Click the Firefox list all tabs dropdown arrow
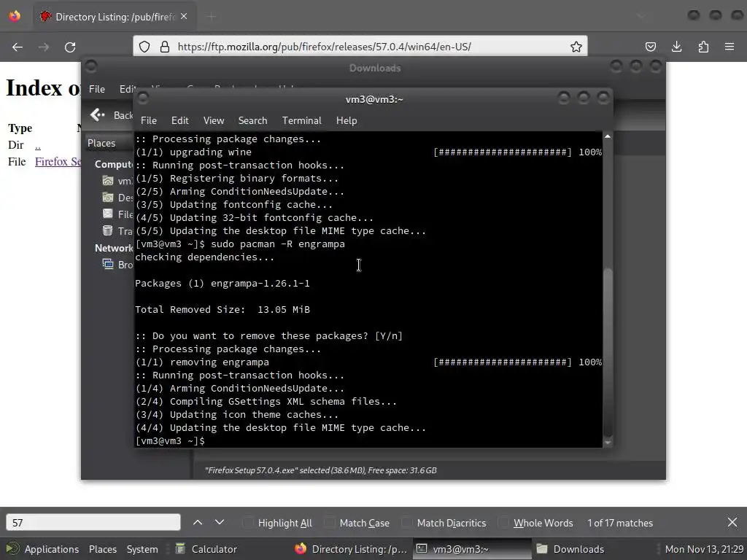 tap(640, 17)
